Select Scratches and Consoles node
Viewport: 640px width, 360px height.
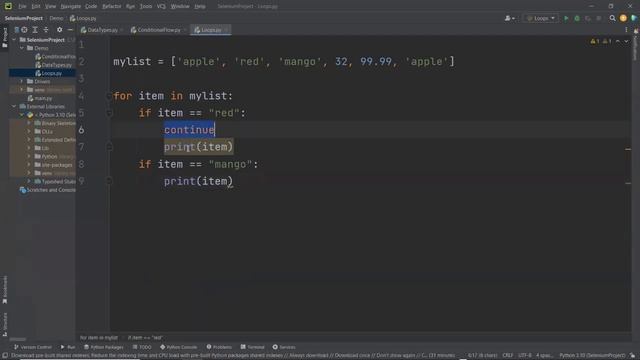pyautogui.click(x=47, y=190)
